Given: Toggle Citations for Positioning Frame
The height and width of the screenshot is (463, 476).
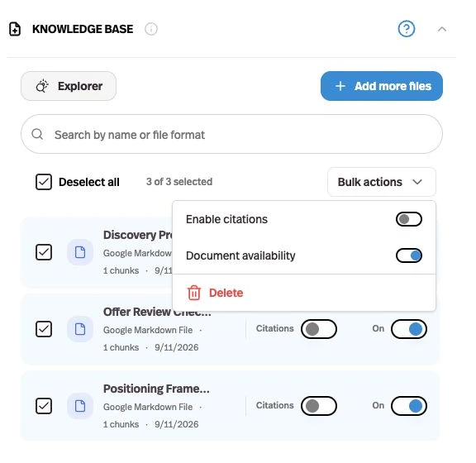Looking at the screenshot, I should click(319, 406).
